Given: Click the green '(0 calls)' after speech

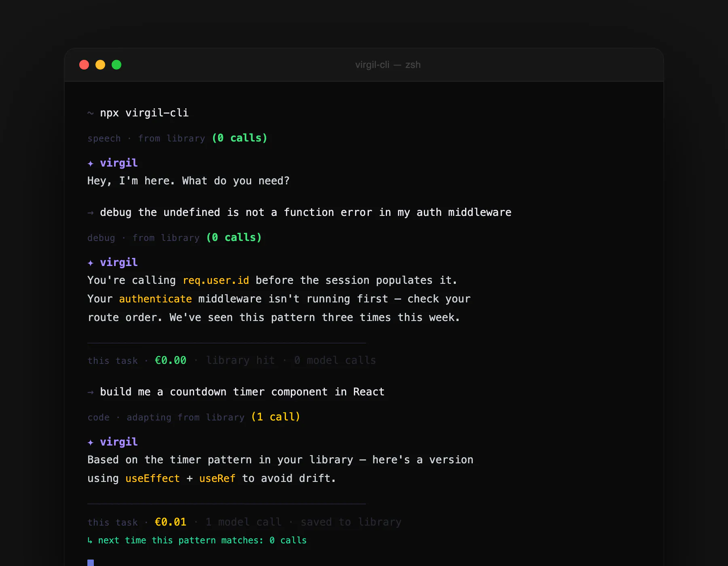Looking at the screenshot, I should 239,138.
